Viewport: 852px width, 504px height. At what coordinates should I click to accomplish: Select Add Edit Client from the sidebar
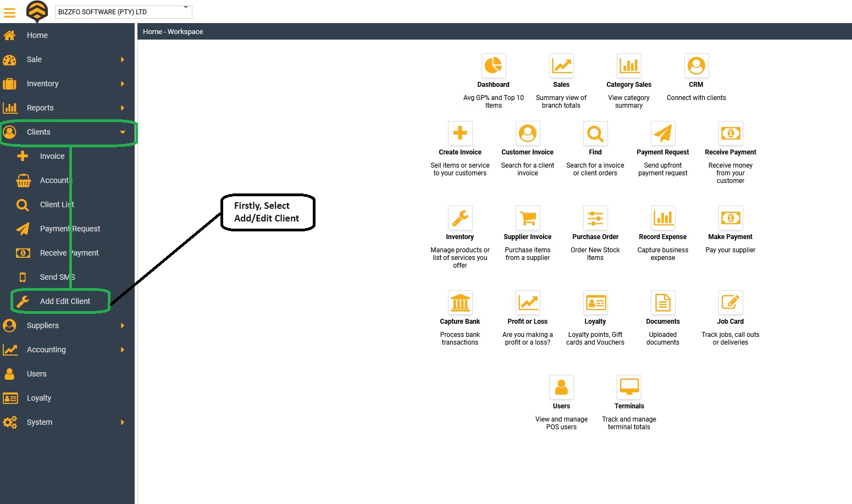click(x=64, y=301)
